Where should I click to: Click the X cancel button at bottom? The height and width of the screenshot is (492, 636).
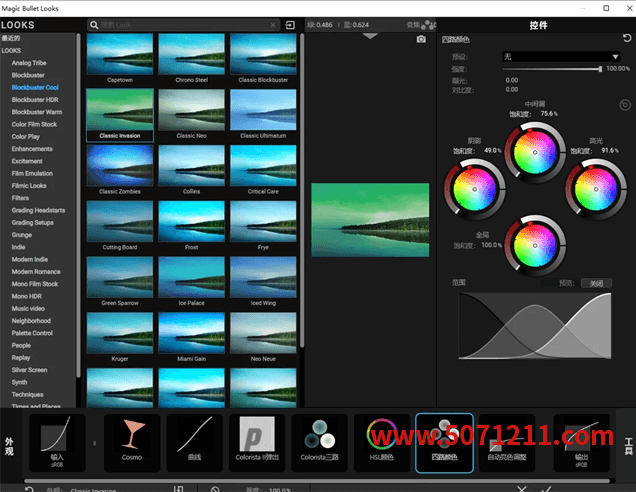[521, 488]
